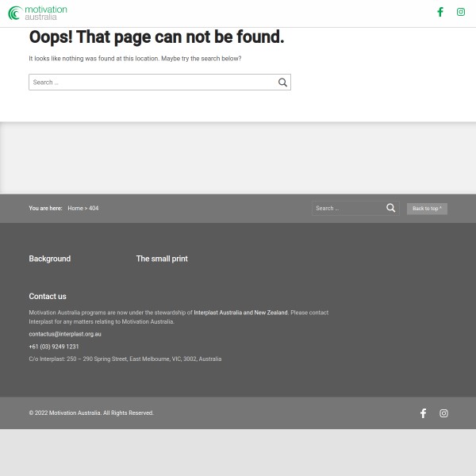Click the magnifier icon in the breadcrumb bar search
The height and width of the screenshot is (476, 476).
pyautogui.click(x=390, y=208)
